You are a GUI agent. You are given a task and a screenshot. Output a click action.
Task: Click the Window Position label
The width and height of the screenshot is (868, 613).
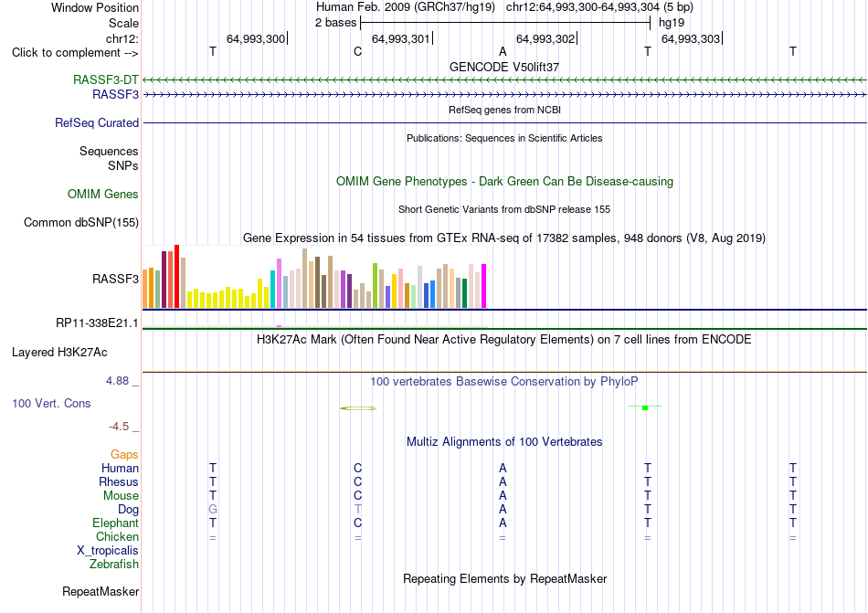click(x=95, y=7)
